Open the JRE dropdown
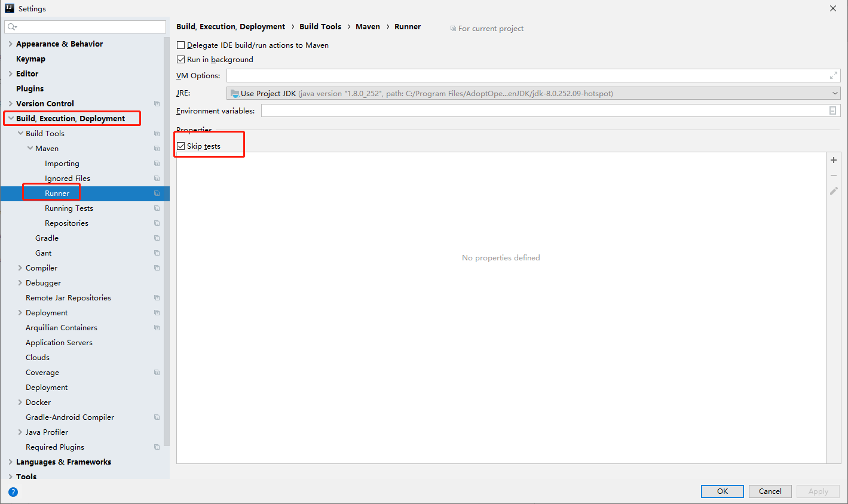The width and height of the screenshot is (848, 504). click(x=533, y=93)
